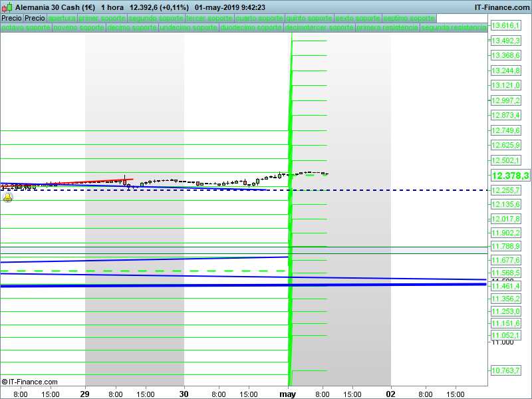Open the IT-Finance.com link at top right
This screenshot has width=532, height=399.
(x=501, y=7)
